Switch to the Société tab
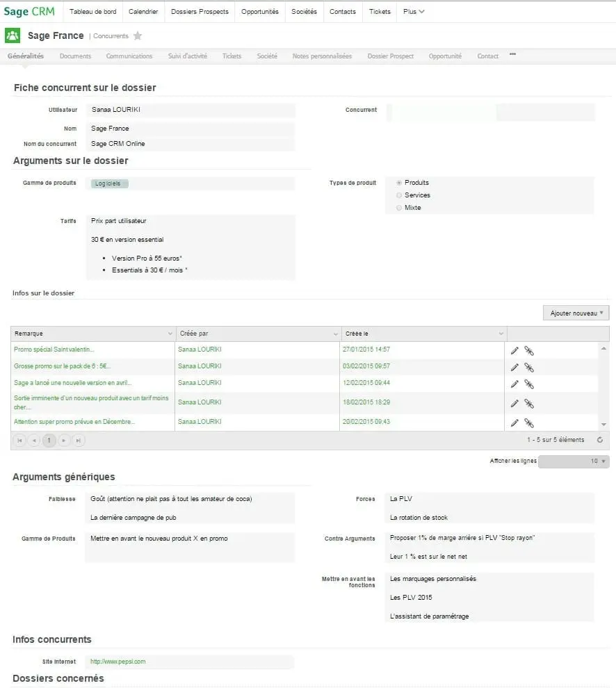 click(267, 56)
